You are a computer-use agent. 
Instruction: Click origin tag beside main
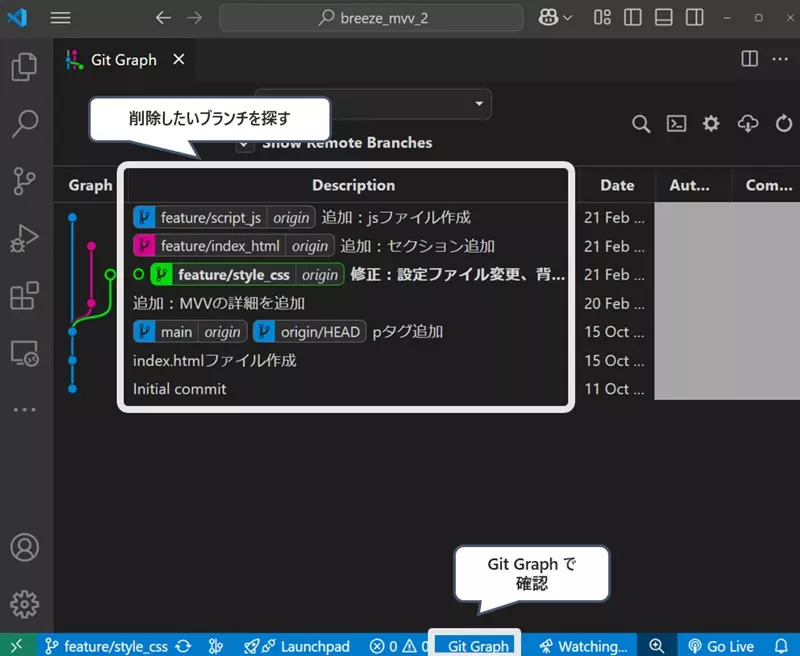222,332
